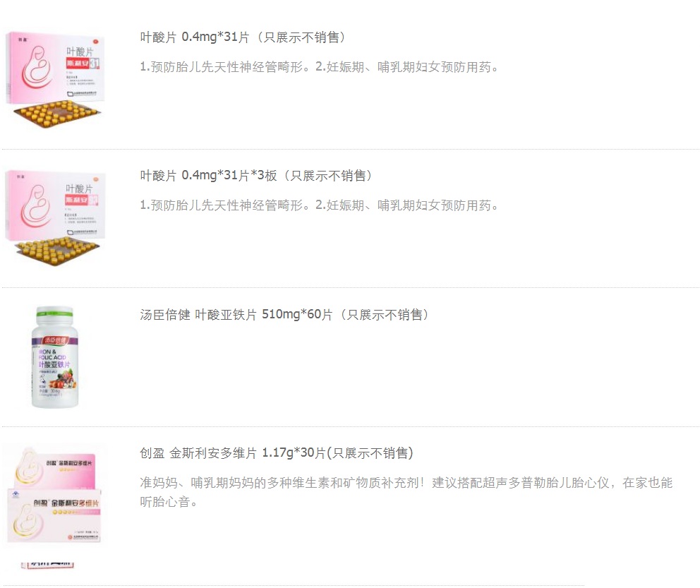700x588 pixels.
Task: Click the pregnant woman logo on second box
Action: (36, 206)
